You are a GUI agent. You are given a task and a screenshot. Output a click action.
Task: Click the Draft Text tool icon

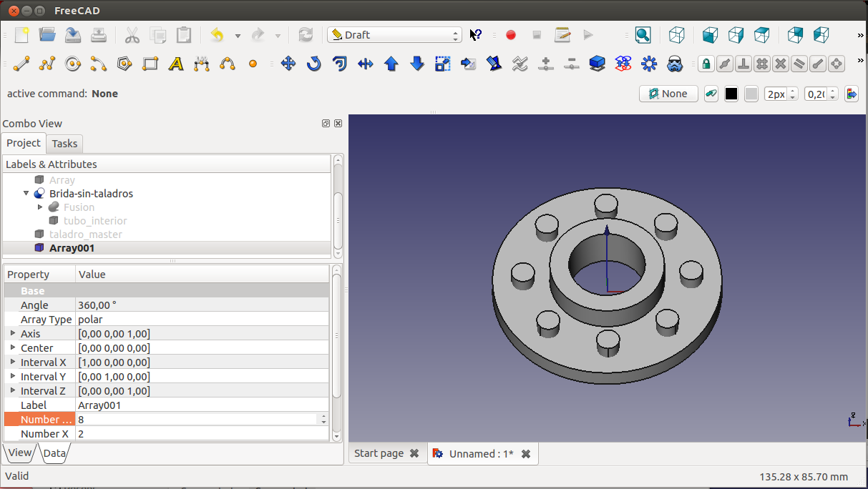coord(176,64)
